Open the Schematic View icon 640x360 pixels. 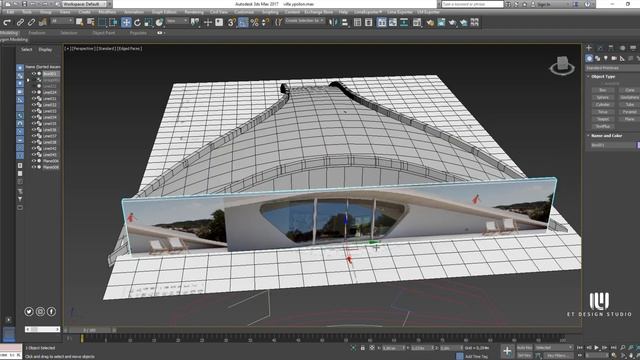(x=404, y=22)
